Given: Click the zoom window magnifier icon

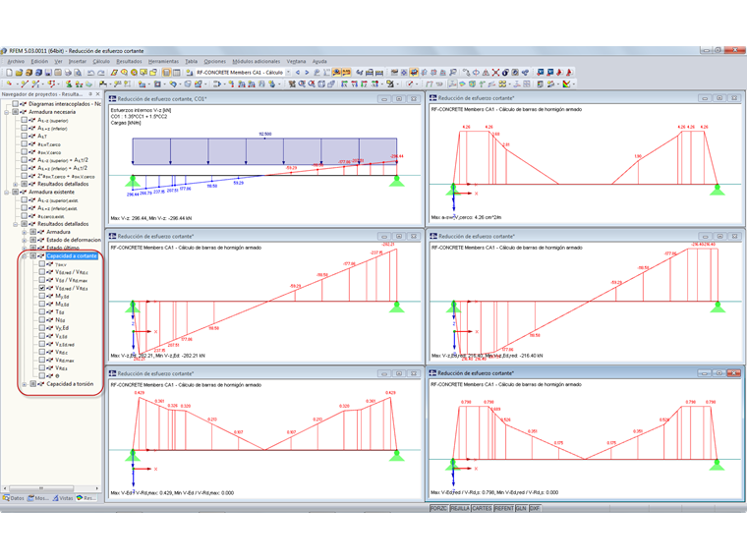Looking at the screenshot, I should click(302, 84).
